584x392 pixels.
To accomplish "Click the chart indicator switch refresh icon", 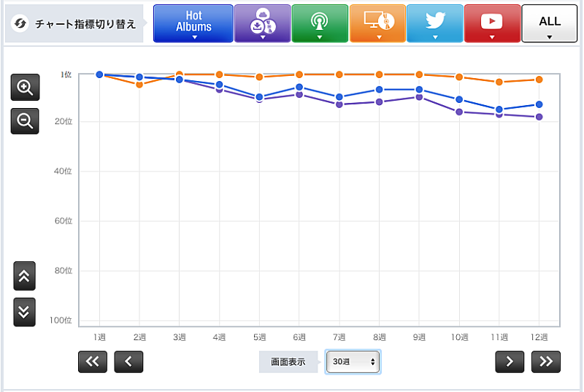I will [21, 24].
